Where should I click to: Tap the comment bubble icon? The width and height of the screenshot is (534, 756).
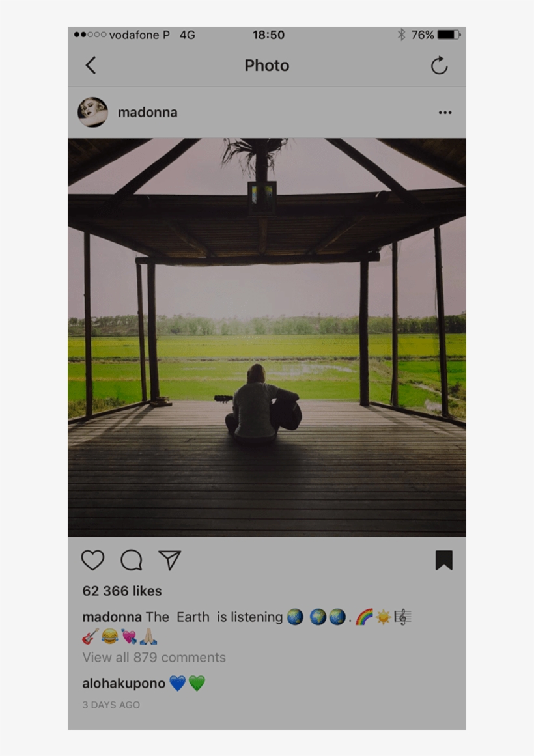131,560
